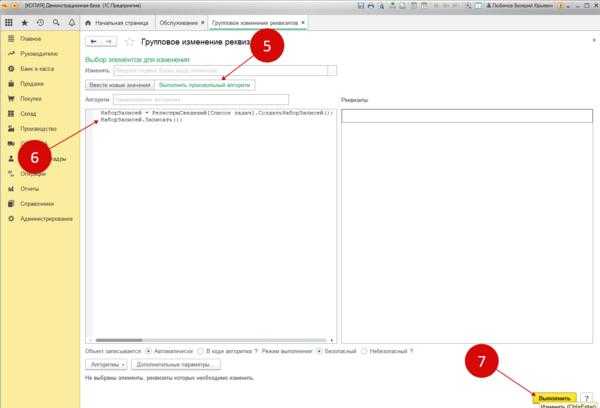Click the Алгоритм name input field

point(201,100)
